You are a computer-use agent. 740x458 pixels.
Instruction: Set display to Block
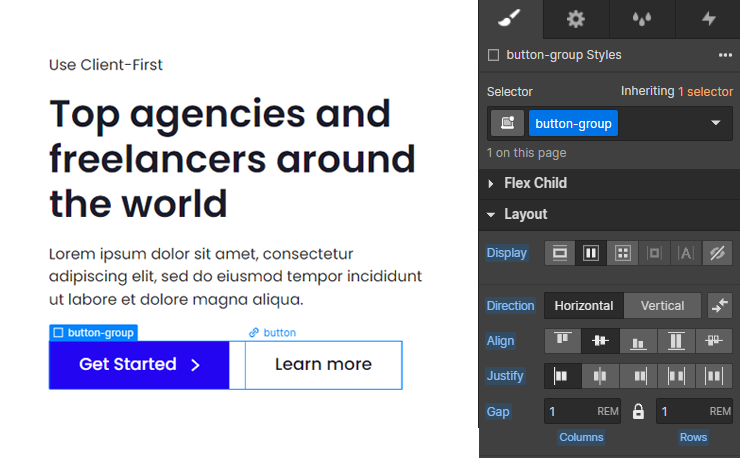click(x=560, y=253)
